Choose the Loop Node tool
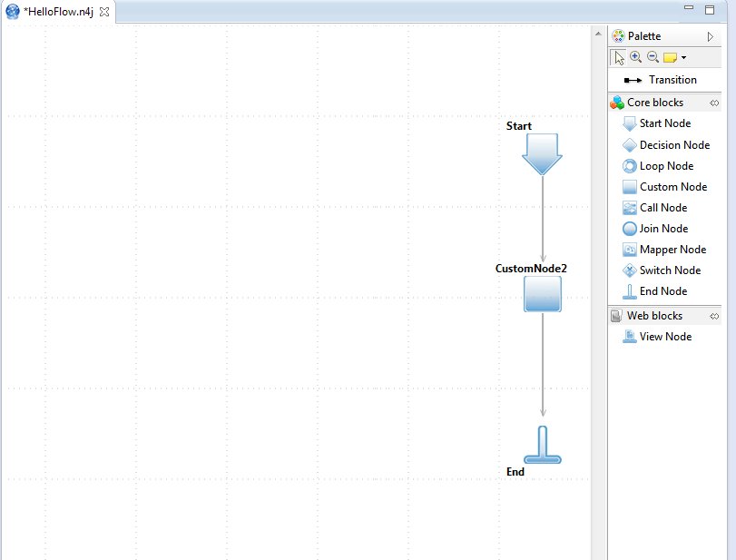 point(665,166)
